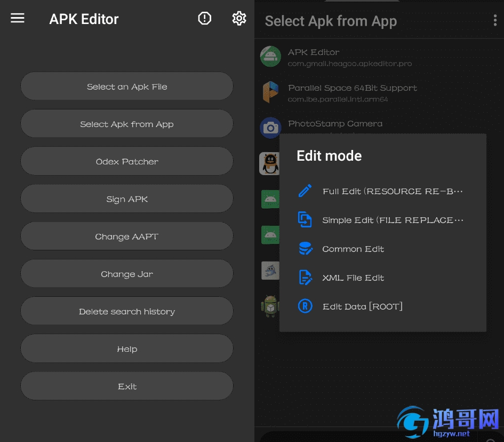The image size is (504, 442).
Task: Click com.gmail.heagoo.apkeditor.pro package name
Action: coord(350,64)
